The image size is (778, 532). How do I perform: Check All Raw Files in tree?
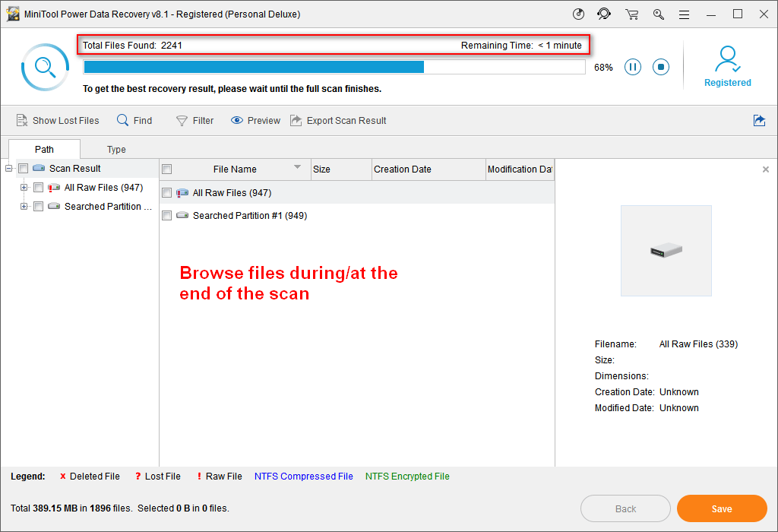(x=38, y=188)
